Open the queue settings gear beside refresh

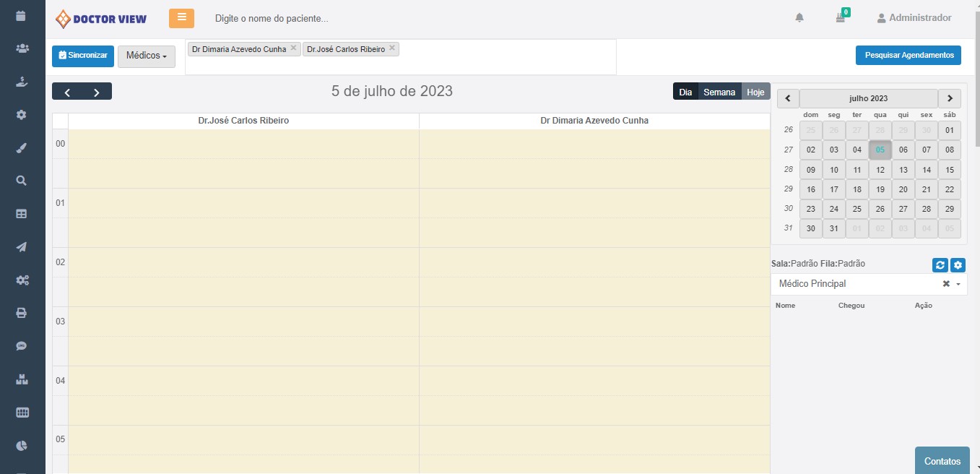point(958,265)
